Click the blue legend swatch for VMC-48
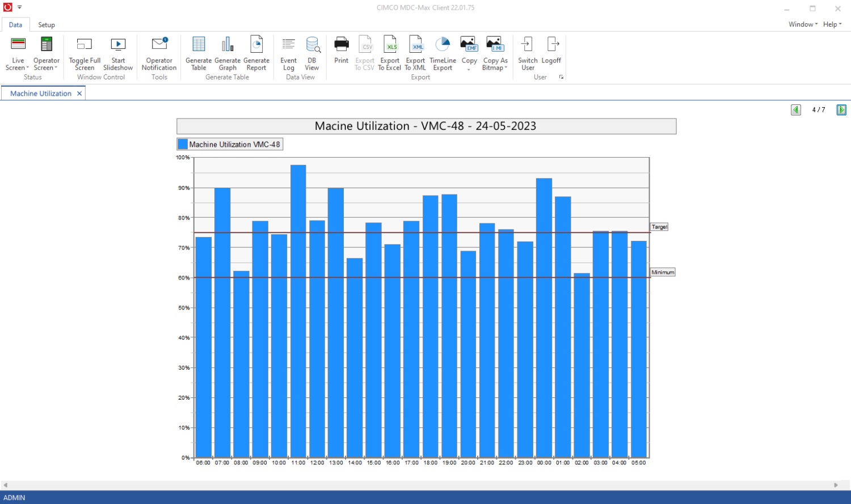Image resolution: width=851 pixels, height=504 pixels. 183,145
